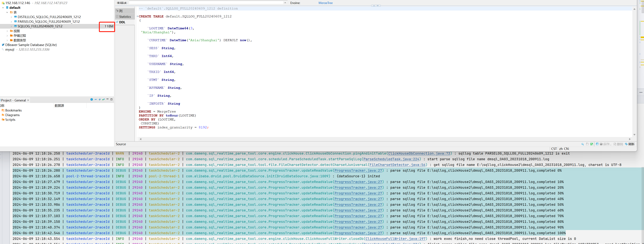Screen dimensions: 644x244
Task: Switch to the Statistics tab
Action: click(125, 17)
